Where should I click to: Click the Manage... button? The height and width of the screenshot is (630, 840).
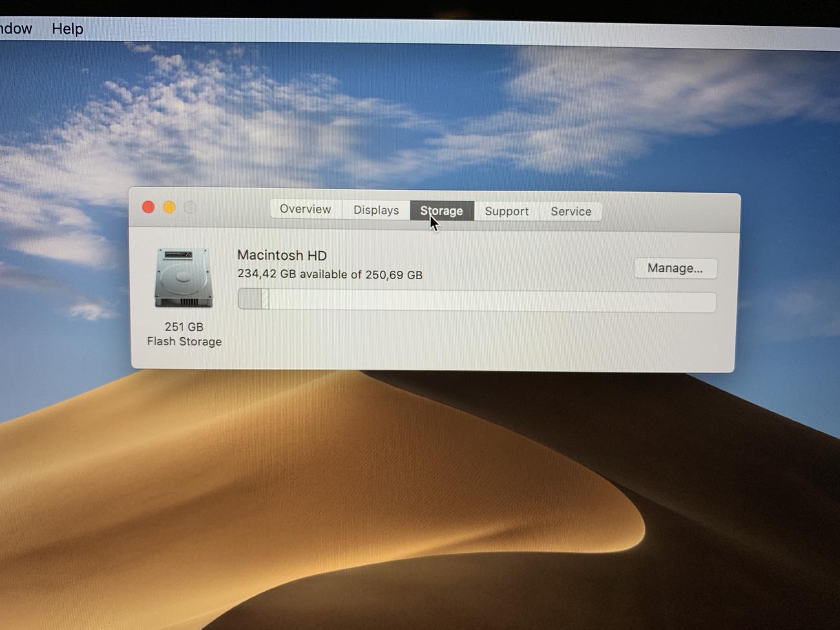click(x=675, y=268)
